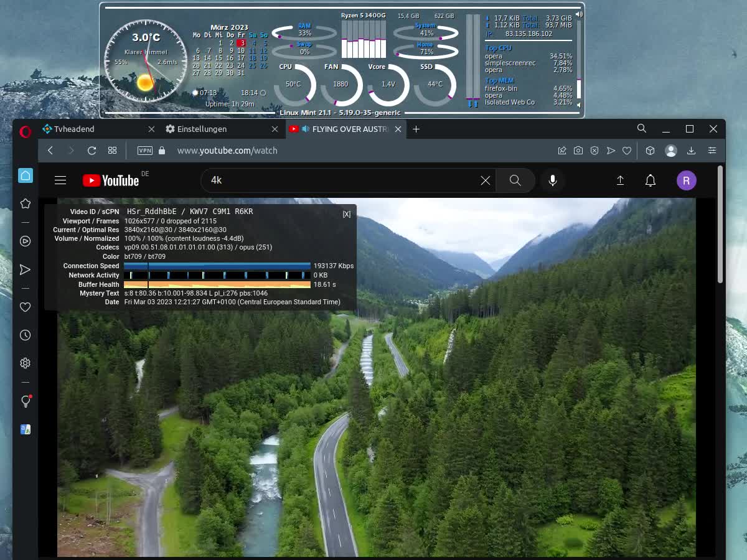Add page to bookmarks via address bar heart

(x=627, y=151)
